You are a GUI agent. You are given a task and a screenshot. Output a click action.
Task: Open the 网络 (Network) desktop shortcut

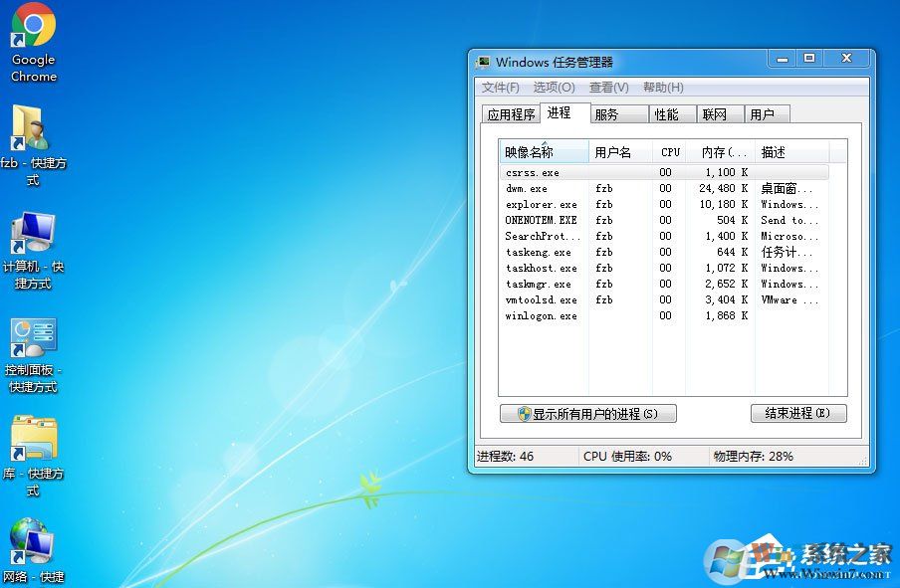pyautogui.click(x=33, y=545)
